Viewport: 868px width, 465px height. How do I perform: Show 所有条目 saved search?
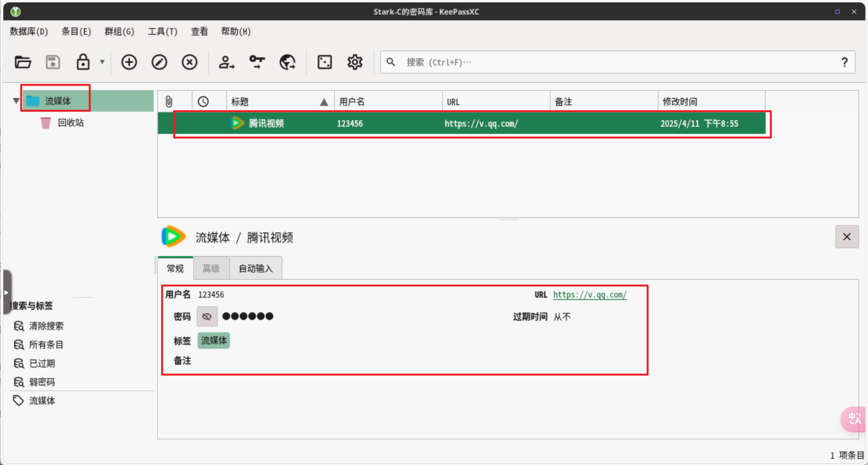pyautogui.click(x=46, y=345)
